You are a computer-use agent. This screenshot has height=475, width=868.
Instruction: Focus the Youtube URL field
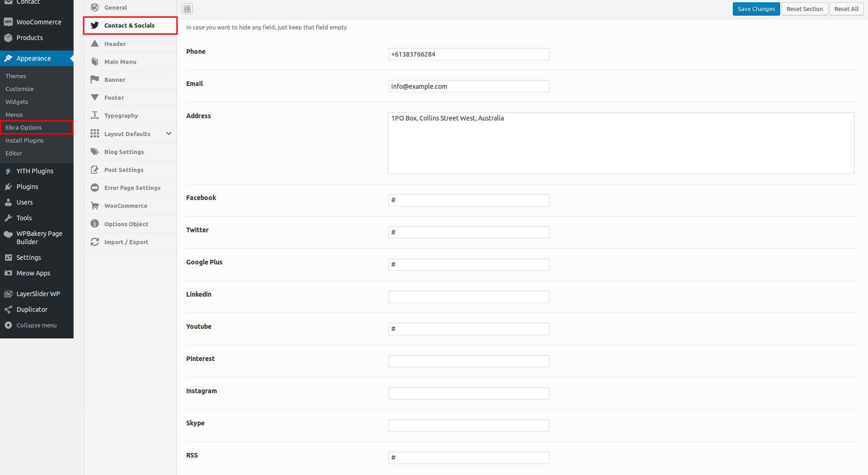pyautogui.click(x=468, y=329)
